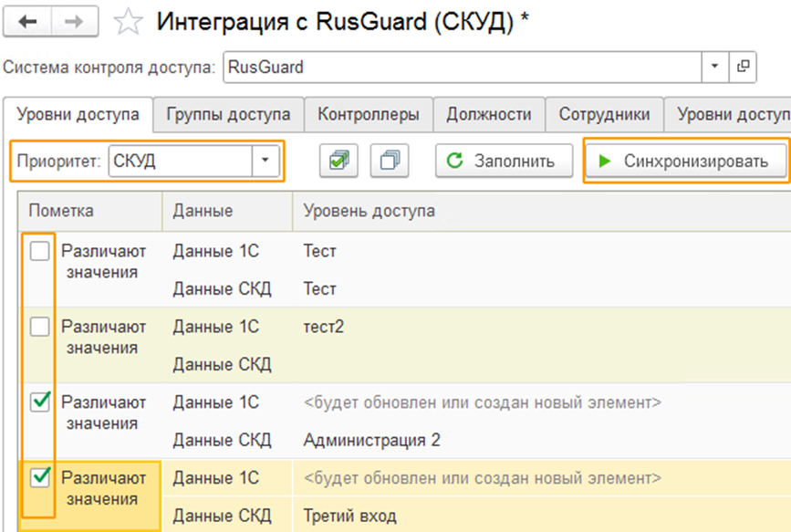The width and height of the screenshot is (791, 532).
Task: Click the Уровень доступа column header
Action: pyautogui.click(x=369, y=211)
